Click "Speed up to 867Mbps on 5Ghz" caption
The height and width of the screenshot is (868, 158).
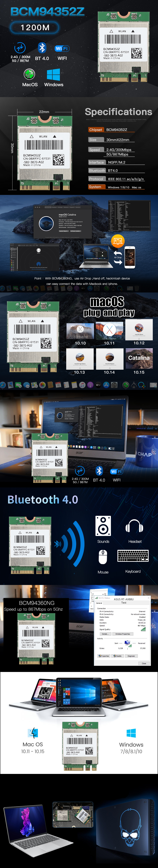33,609
